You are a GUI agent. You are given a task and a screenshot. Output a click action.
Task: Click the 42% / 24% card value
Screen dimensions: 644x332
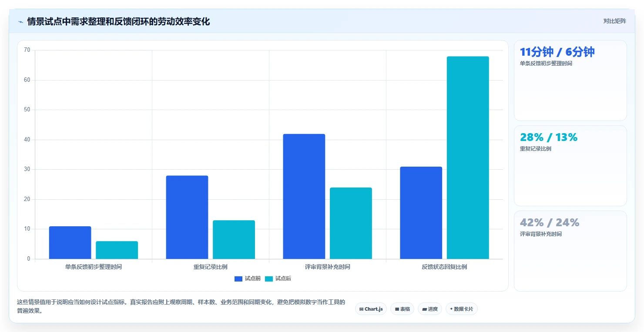[x=550, y=222]
